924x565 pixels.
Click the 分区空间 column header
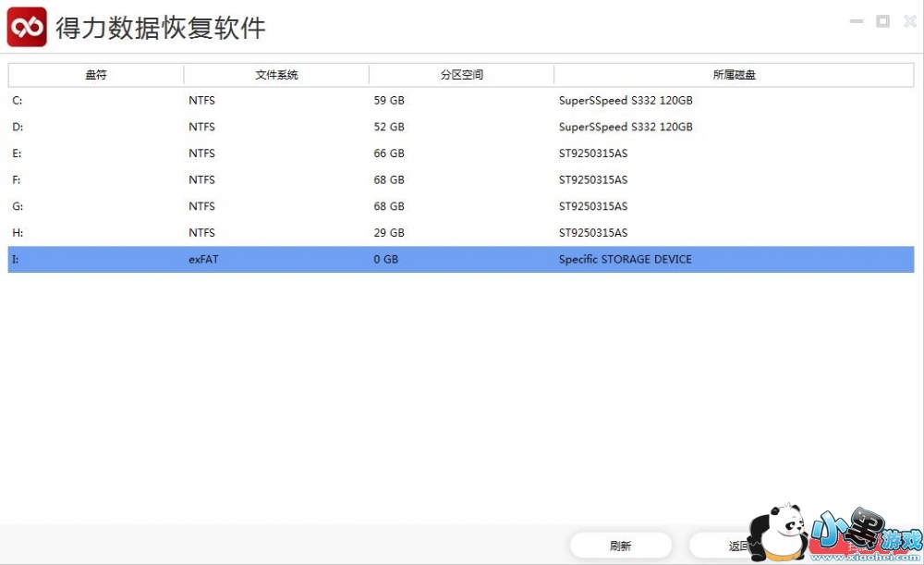point(461,75)
